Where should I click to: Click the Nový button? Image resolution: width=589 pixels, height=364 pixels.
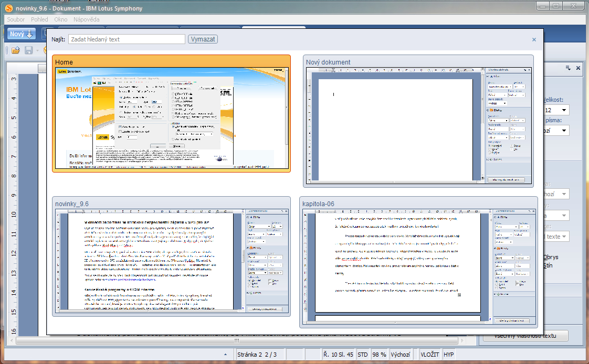22,34
